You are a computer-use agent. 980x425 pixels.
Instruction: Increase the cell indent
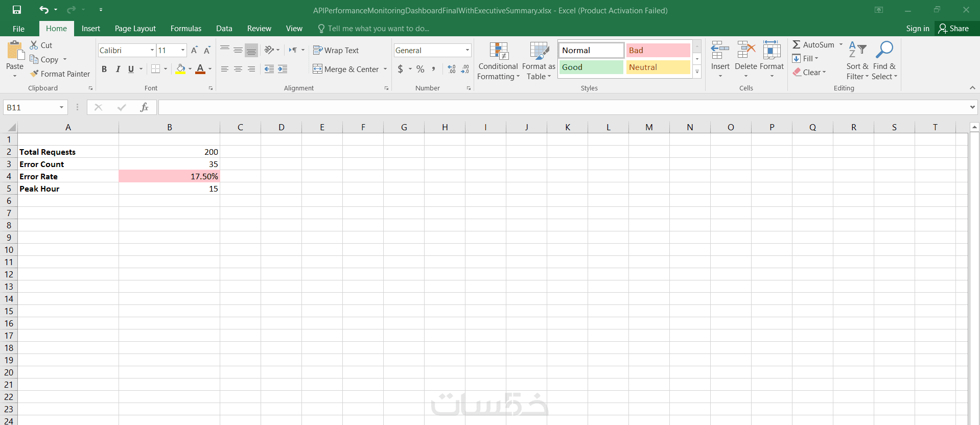coord(283,69)
